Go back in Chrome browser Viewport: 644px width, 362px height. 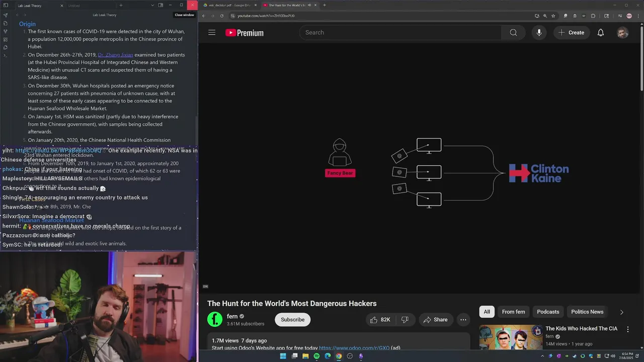click(x=204, y=16)
